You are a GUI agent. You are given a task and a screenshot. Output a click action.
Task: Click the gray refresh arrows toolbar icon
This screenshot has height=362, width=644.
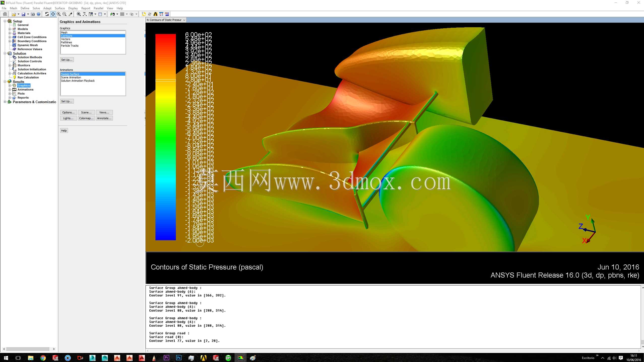pos(150,14)
